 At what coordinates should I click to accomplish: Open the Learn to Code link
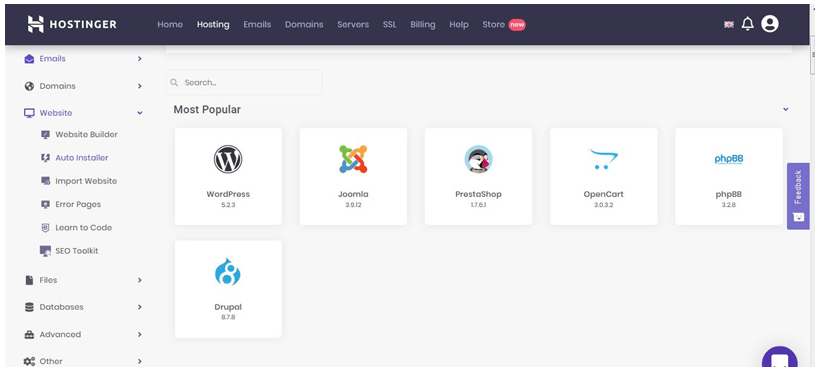click(83, 228)
